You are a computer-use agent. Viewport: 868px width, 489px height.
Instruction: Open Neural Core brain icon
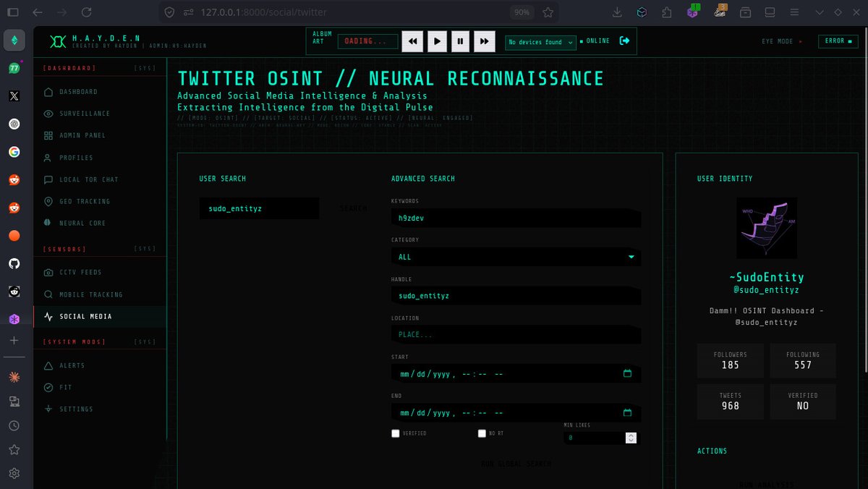pos(48,223)
